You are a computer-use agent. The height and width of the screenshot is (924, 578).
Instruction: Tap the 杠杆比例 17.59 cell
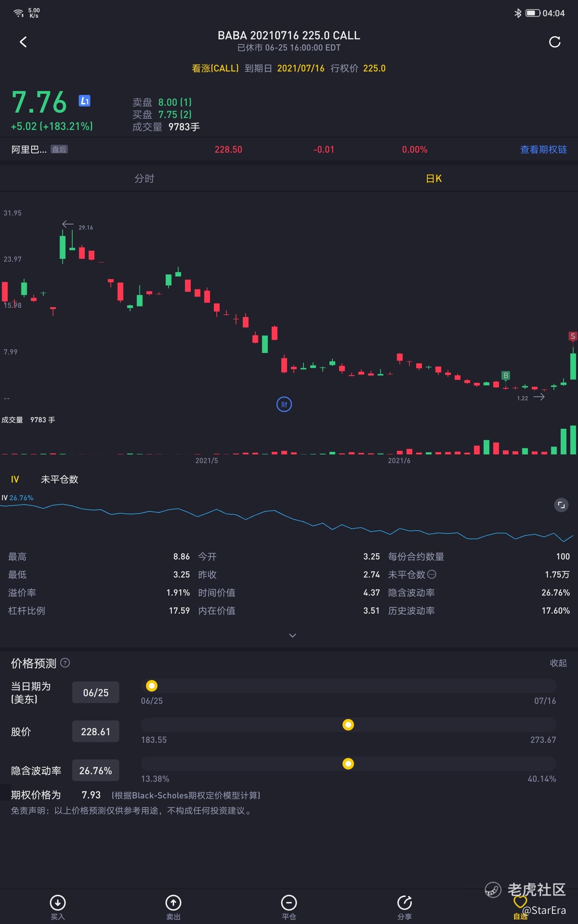coord(99,611)
